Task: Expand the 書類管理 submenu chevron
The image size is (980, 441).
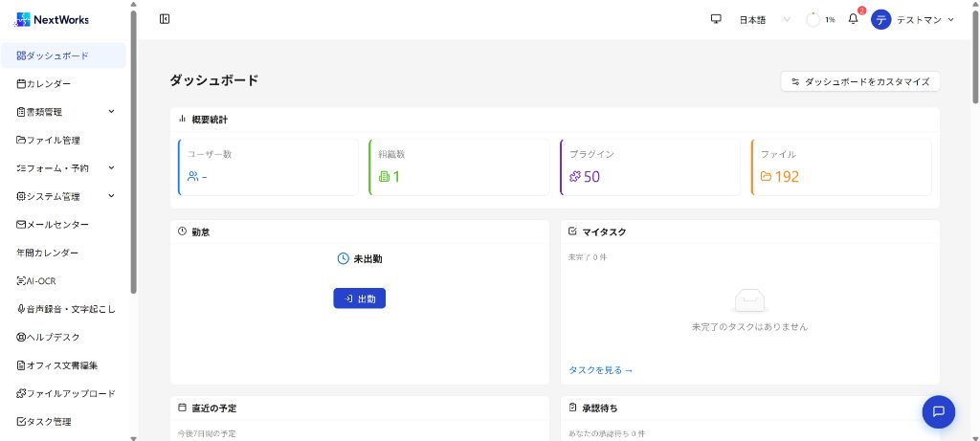Action: point(111,111)
